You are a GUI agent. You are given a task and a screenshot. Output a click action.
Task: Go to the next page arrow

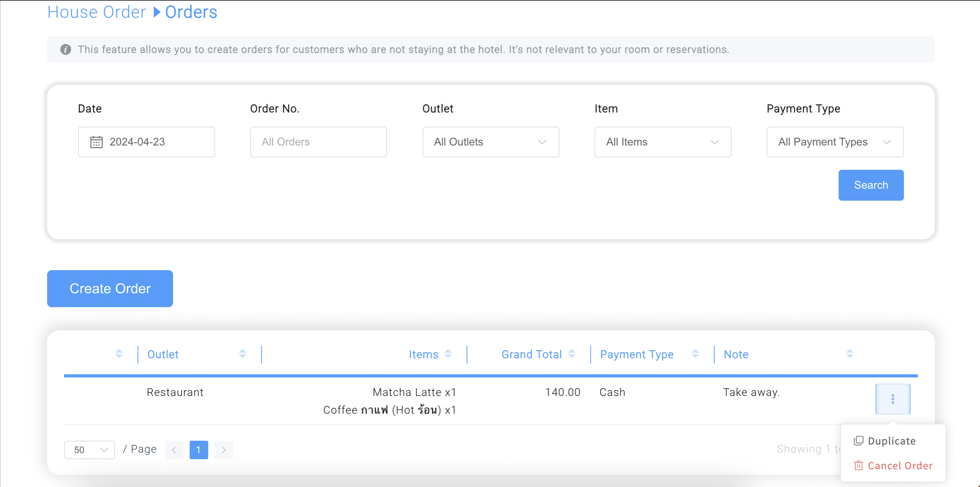point(224,450)
